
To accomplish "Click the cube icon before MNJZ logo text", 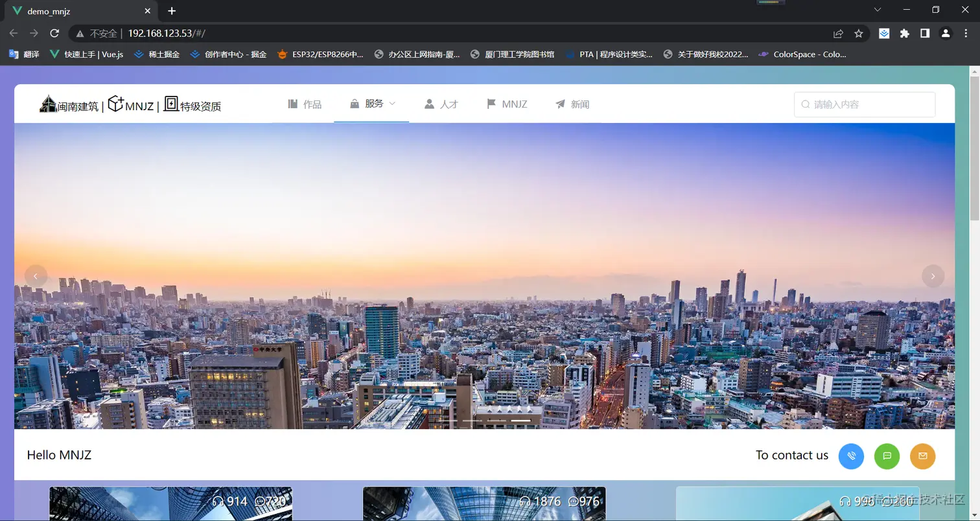I will (116, 104).
